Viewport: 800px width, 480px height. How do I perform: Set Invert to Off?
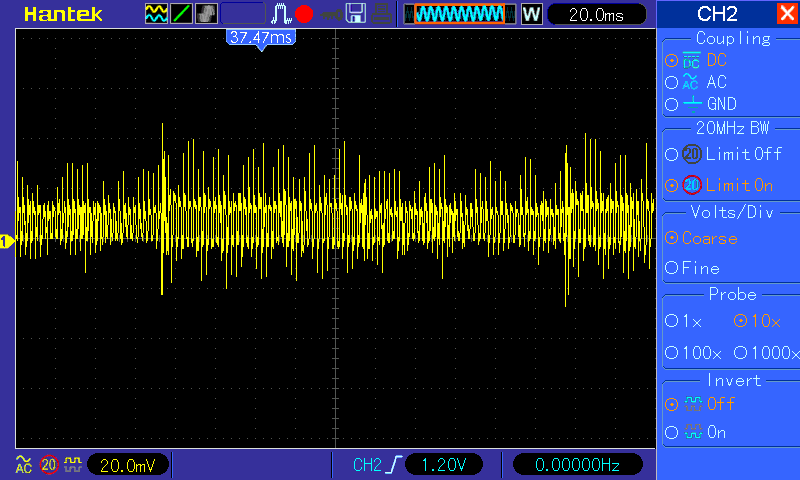[x=700, y=404]
